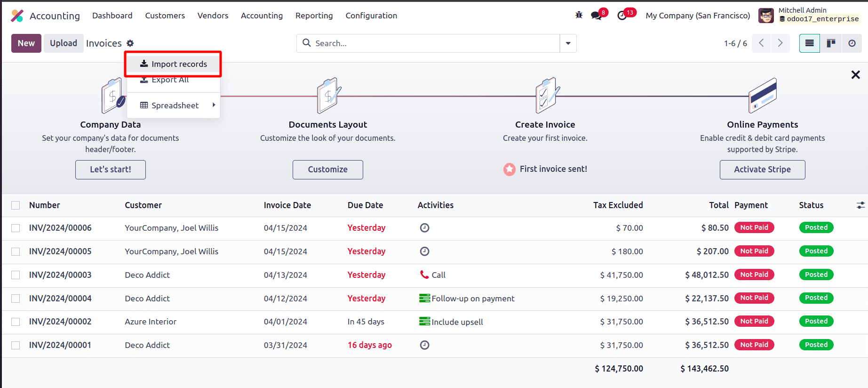This screenshot has height=388, width=868.
Task: Sort by Customer column header
Action: click(143, 205)
